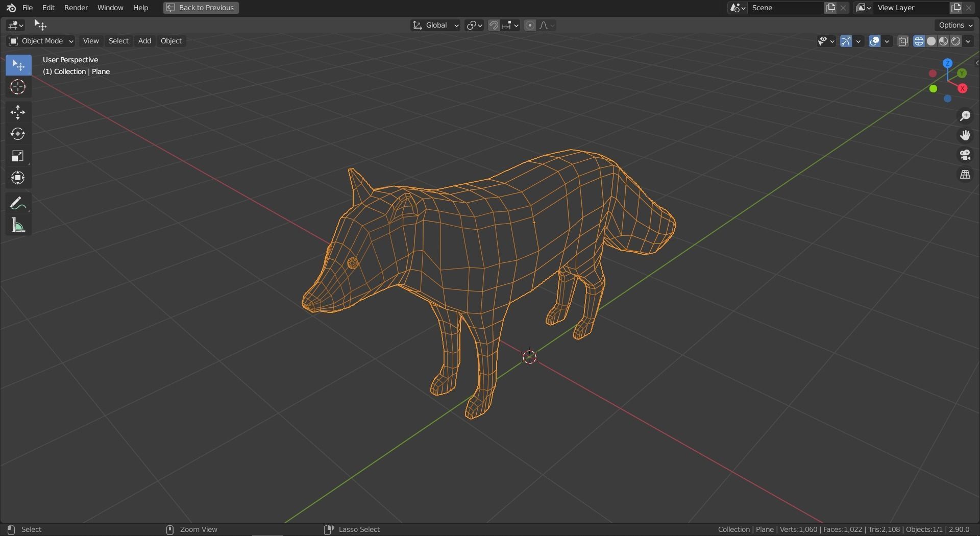Click the mouse icon beside Zoom View

coord(170,529)
